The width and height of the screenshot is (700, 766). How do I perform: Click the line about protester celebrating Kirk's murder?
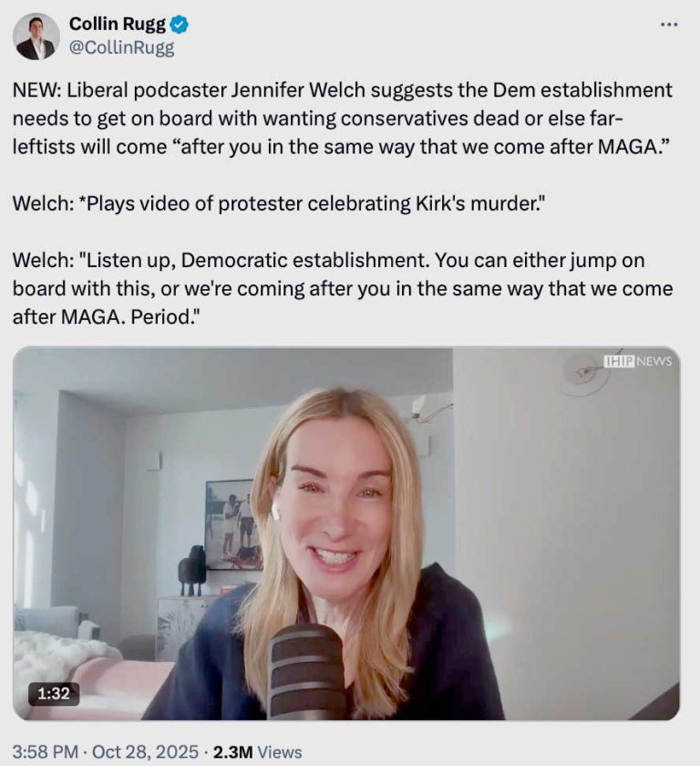(278, 203)
